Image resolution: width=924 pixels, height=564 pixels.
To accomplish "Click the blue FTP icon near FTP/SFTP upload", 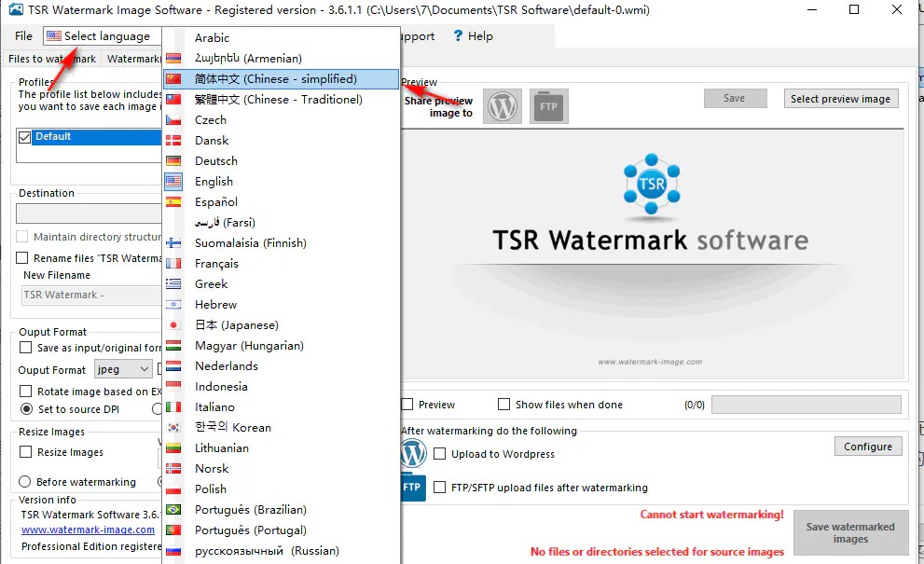I will point(413,488).
